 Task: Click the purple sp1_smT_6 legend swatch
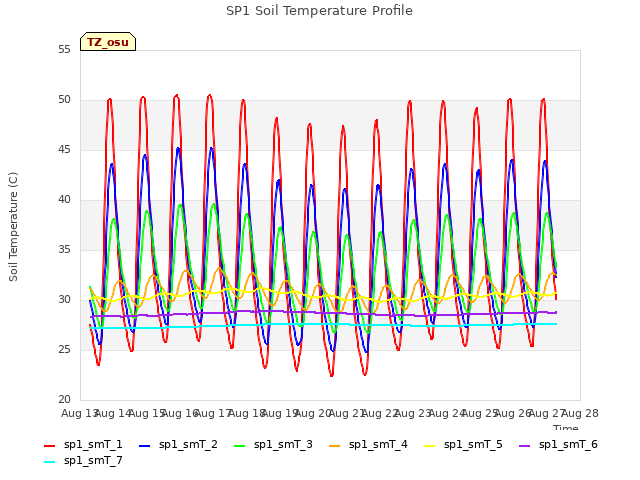[x=524, y=446]
